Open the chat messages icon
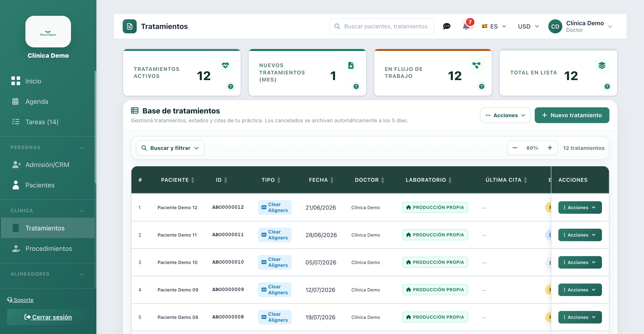Viewport: 644px width, 334px height. 446,26
